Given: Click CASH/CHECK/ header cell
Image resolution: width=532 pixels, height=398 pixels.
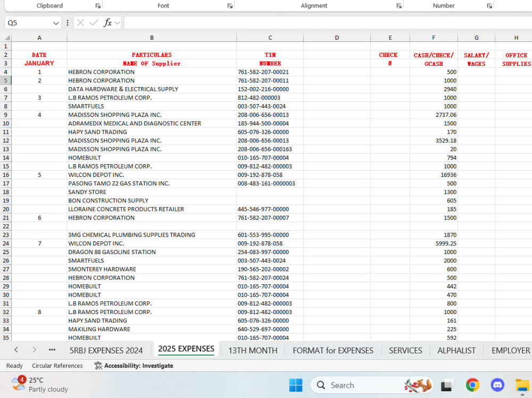Looking at the screenshot, I should click(434, 55).
